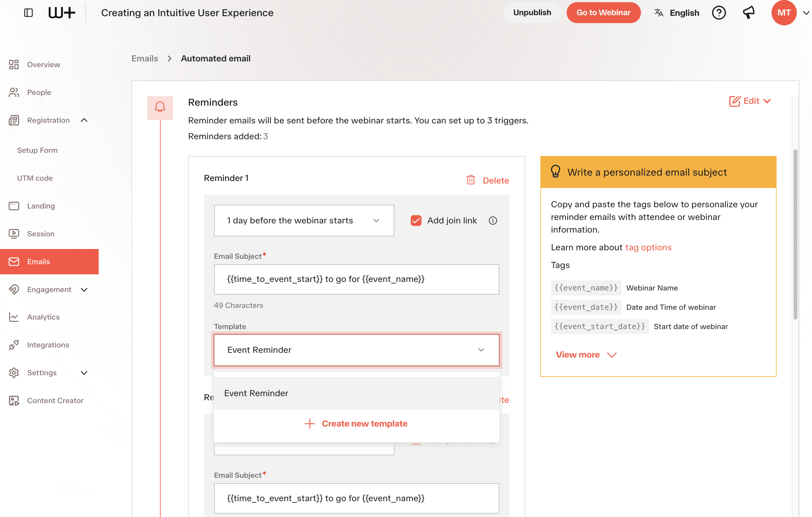Screen dimensions: 812x517
Task: Click the Engagement icon
Action: [x=14, y=290]
